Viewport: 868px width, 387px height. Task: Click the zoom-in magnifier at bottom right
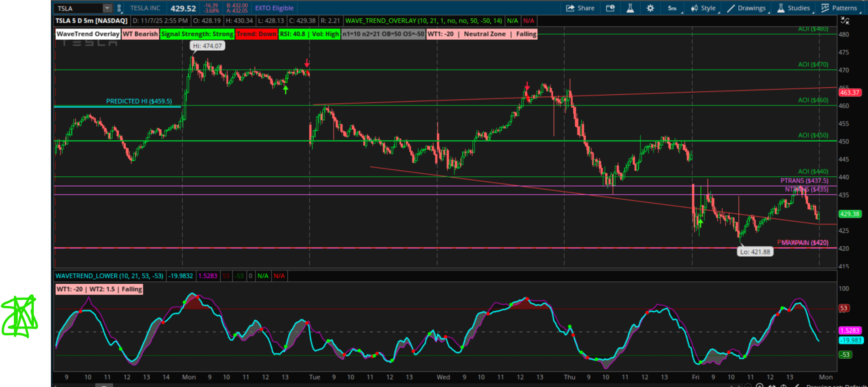759,385
